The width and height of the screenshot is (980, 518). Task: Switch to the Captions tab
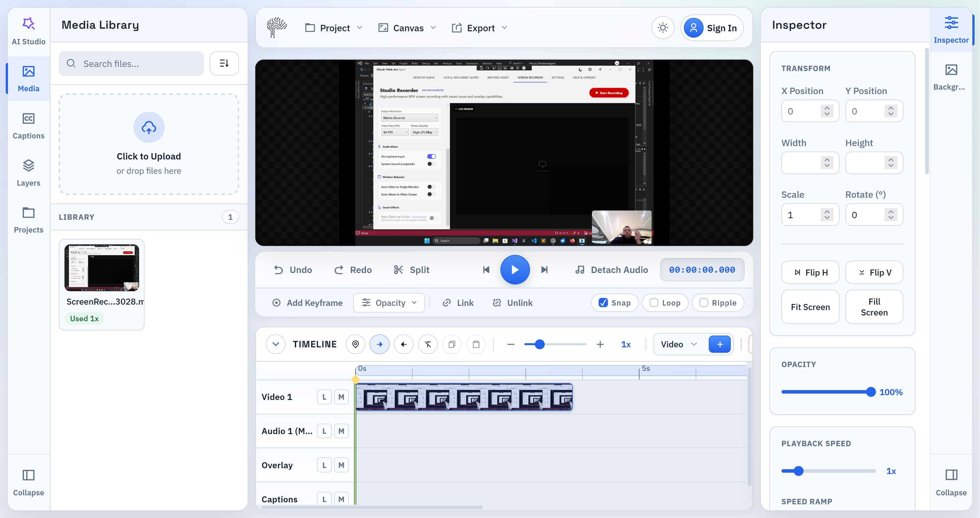click(x=28, y=126)
